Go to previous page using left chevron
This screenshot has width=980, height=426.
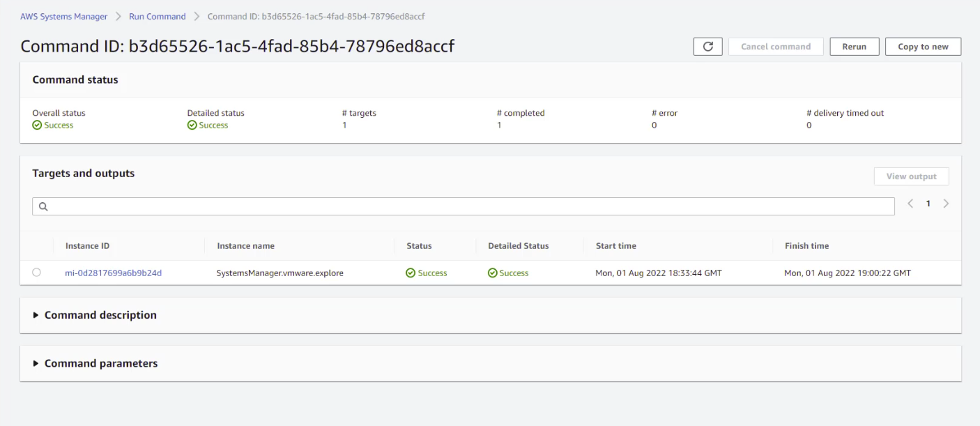(910, 203)
